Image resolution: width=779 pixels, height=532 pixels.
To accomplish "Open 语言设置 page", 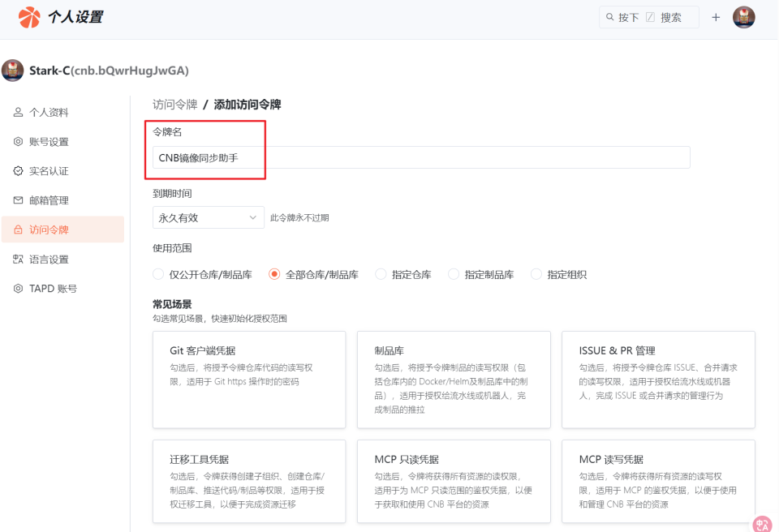I will coord(62,259).
